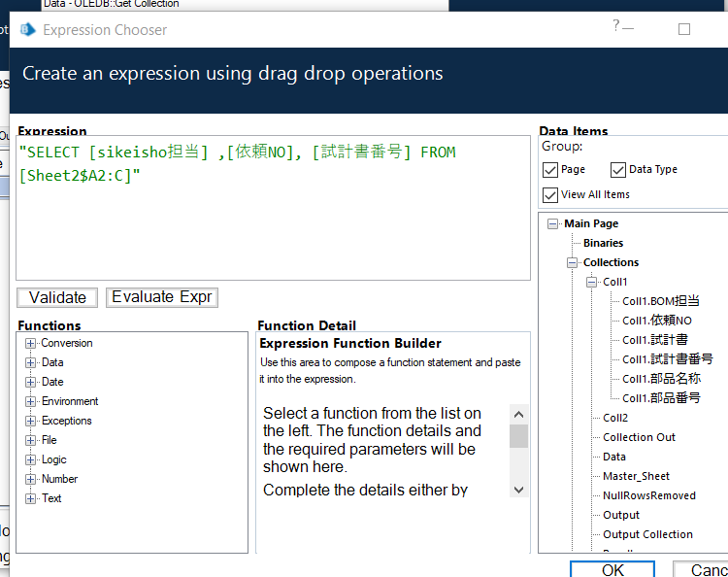Click inside the Expression text box
The height and width of the screenshot is (577, 728).
[x=273, y=208]
